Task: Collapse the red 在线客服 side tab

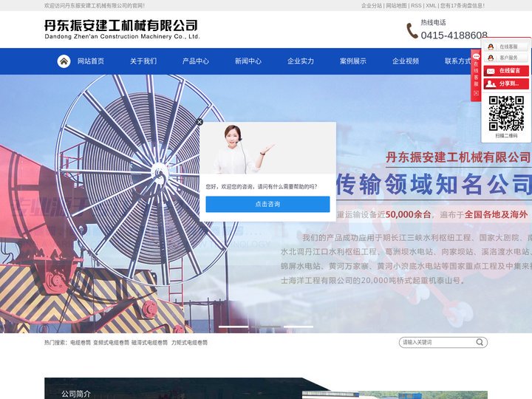Action: click(x=476, y=75)
